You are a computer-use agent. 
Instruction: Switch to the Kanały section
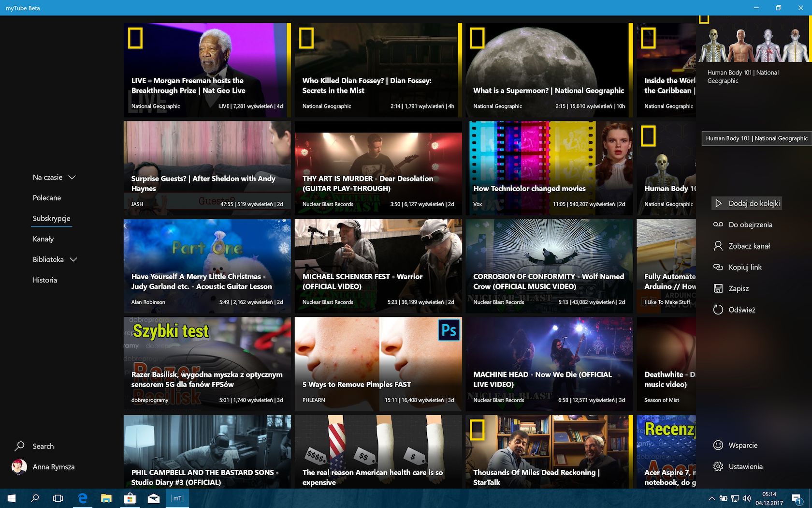(x=43, y=239)
